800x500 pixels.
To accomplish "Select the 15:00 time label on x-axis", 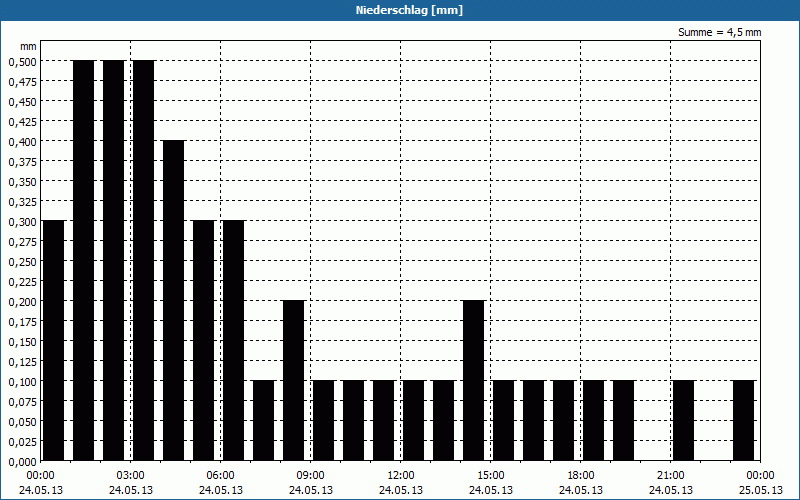I will click(x=491, y=476).
